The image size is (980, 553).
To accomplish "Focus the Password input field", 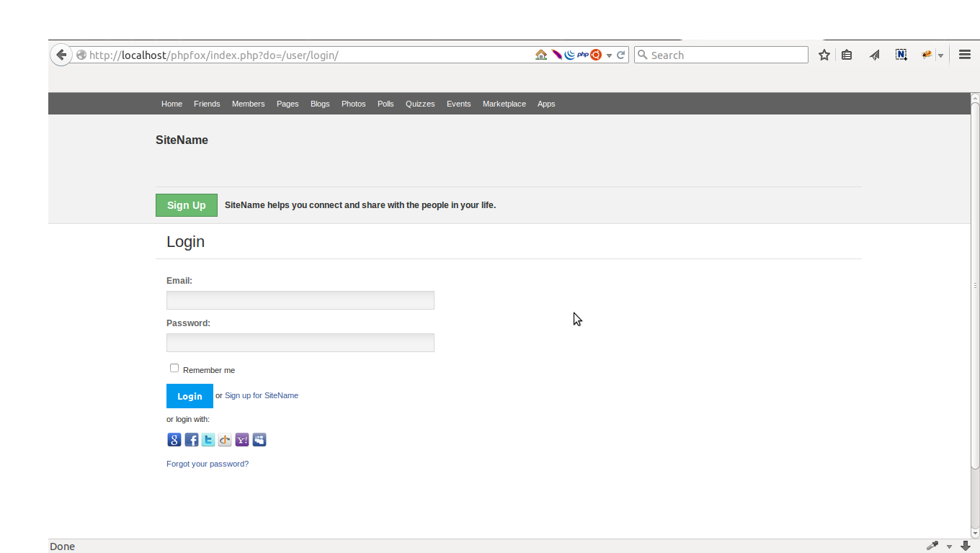I will 300,343.
